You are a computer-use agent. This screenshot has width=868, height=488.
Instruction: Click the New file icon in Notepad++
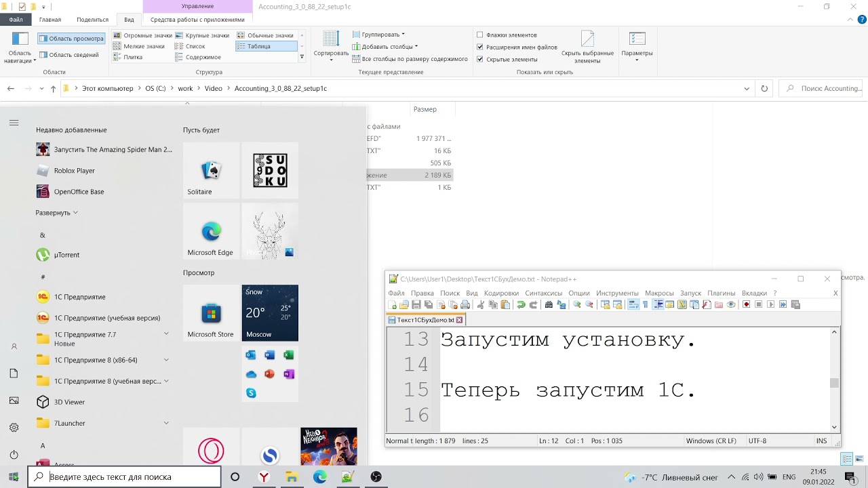point(392,305)
